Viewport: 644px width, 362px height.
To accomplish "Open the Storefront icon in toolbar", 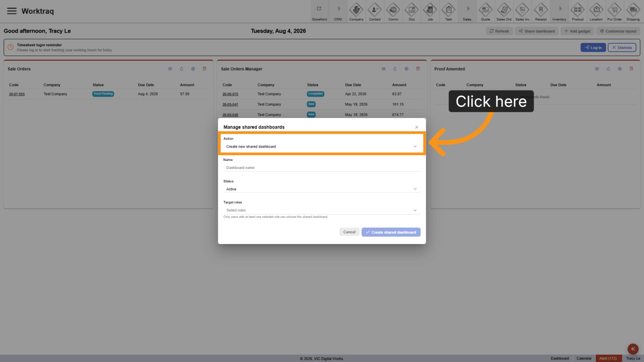I will point(319,11).
